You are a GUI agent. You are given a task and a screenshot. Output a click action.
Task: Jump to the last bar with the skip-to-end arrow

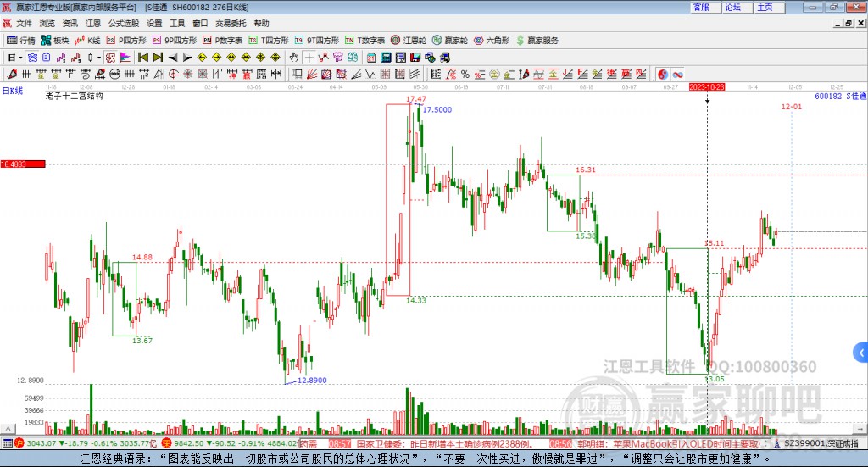tap(158, 58)
